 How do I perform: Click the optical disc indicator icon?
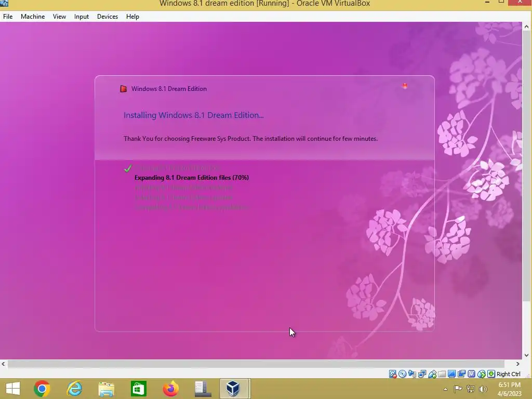[403, 374]
